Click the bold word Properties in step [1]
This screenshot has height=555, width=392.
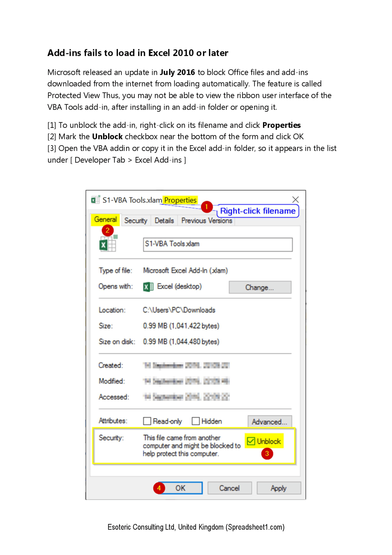[x=281, y=125]
